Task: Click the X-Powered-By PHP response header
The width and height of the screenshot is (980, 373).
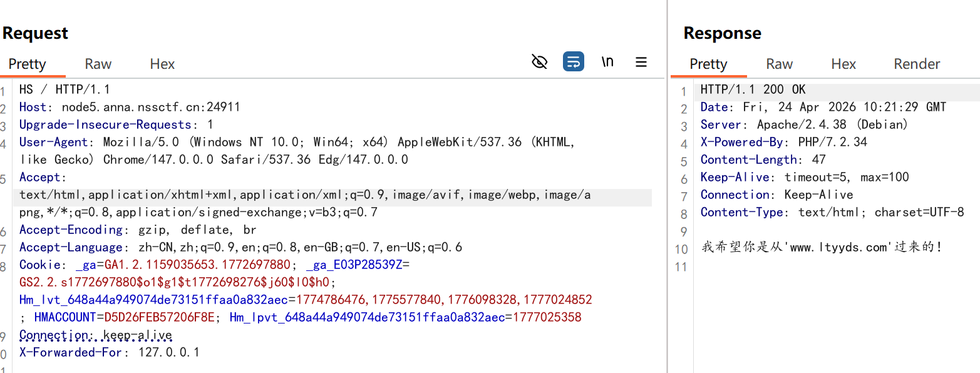Action: click(x=783, y=142)
